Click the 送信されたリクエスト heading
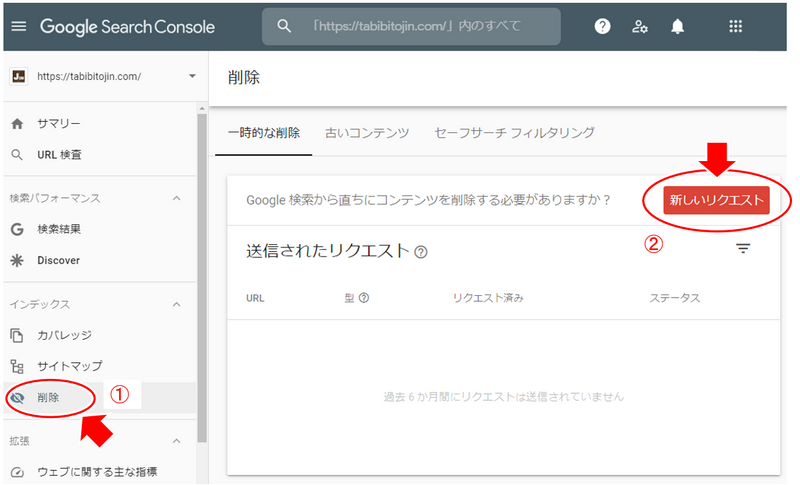 point(328,251)
